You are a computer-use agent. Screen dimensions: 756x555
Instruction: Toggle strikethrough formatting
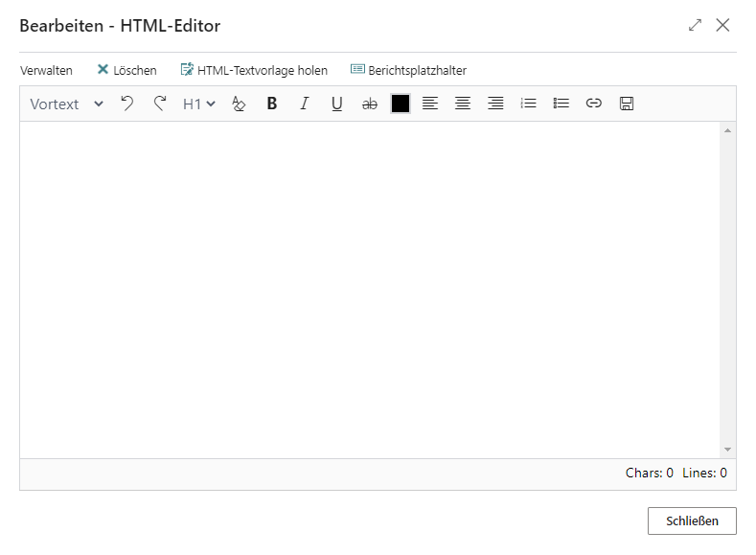[x=369, y=104]
